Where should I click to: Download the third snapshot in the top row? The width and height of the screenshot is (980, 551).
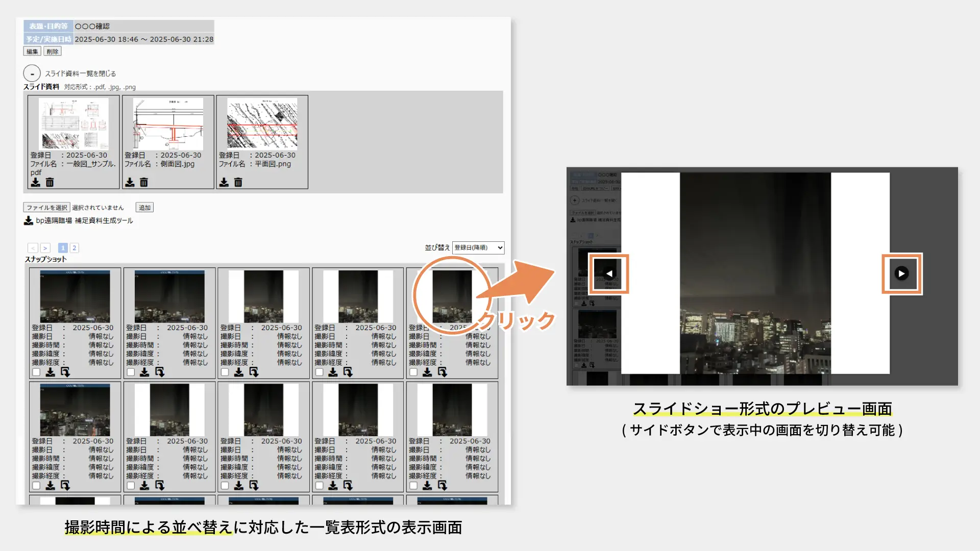tap(238, 372)
